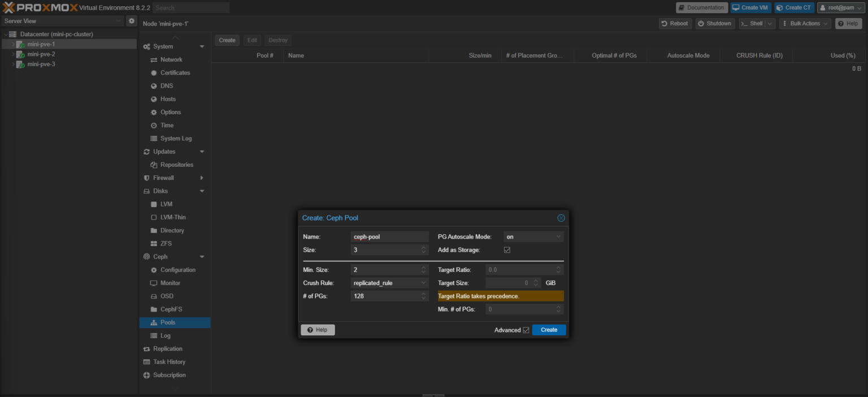The height and width of the screenshot is (397, 868).
Task: Collapse the Ceph section in sidebar
Action: click(x=202, y=256)
